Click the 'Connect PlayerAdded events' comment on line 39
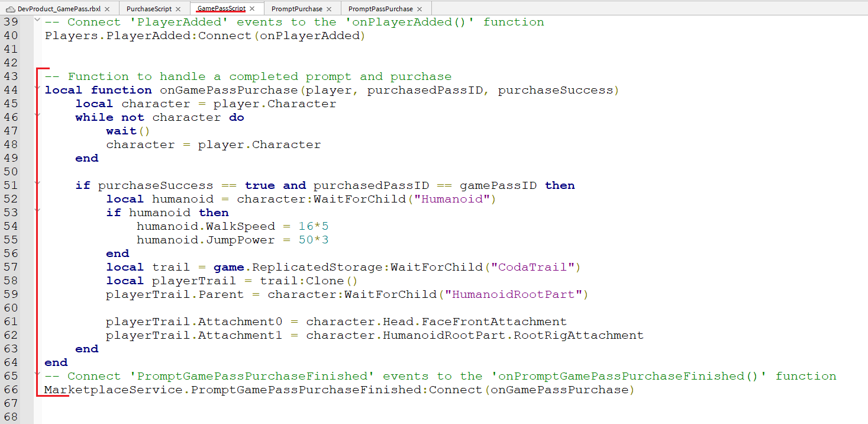 click(294, 22)
